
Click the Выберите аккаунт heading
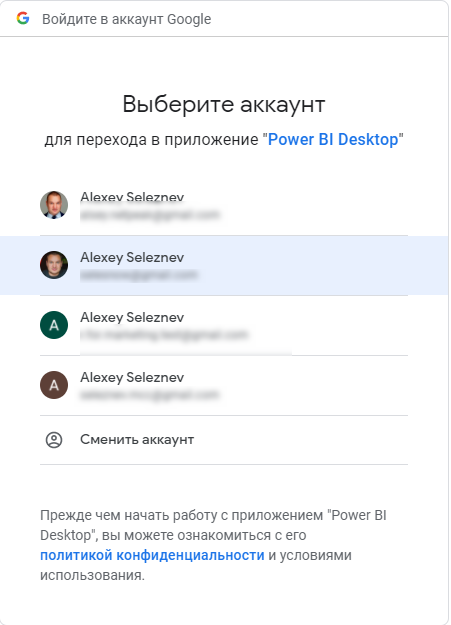pyautogui.click(x=224, y=104)
